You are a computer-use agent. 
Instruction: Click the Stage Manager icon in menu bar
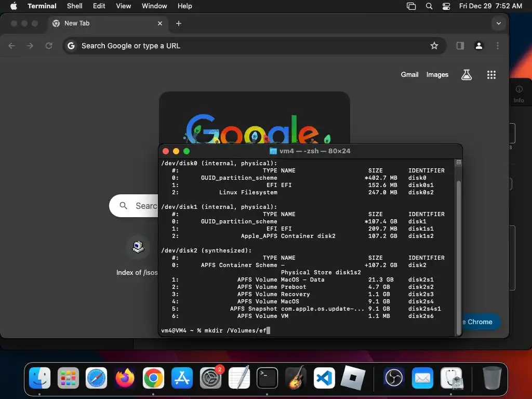click(411, 6)
